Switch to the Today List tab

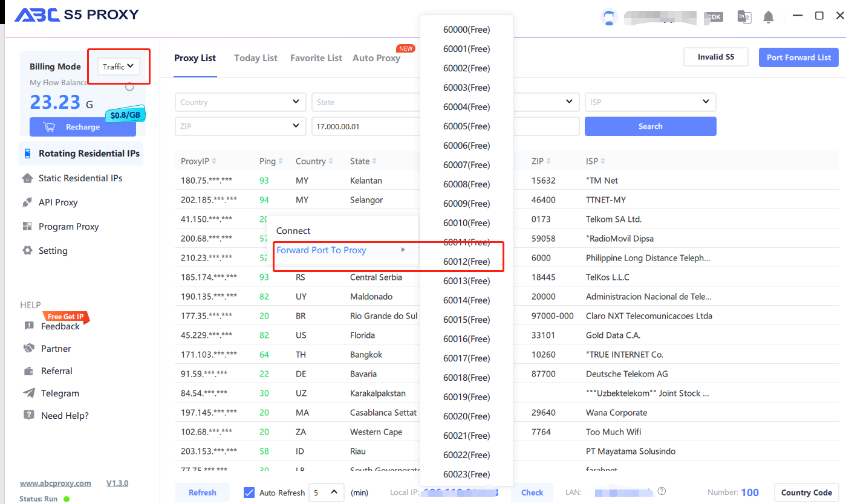point(256,58)
